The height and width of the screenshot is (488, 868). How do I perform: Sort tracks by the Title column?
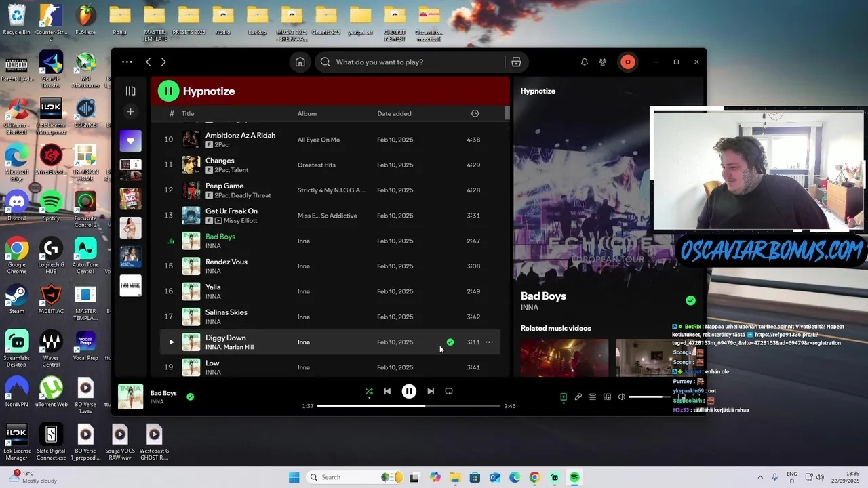click(188, 113)
